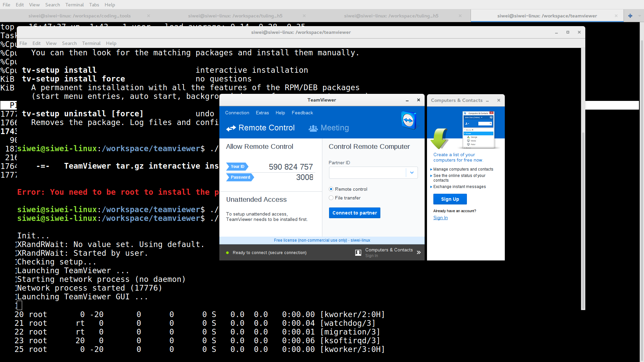Click the Remote Control arrows icon
644x362 pixels.
pyautogui.click(x=231, y=128)
